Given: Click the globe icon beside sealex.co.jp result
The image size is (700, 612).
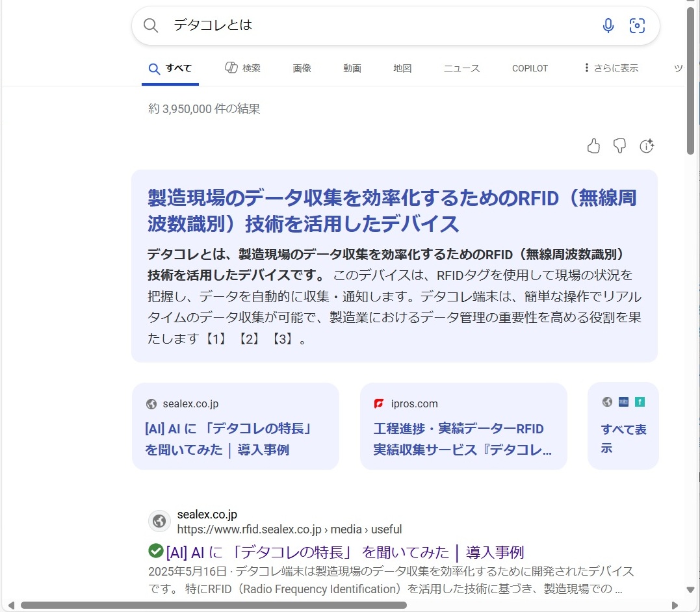Looking at the screenshot, I should [159, 521].
